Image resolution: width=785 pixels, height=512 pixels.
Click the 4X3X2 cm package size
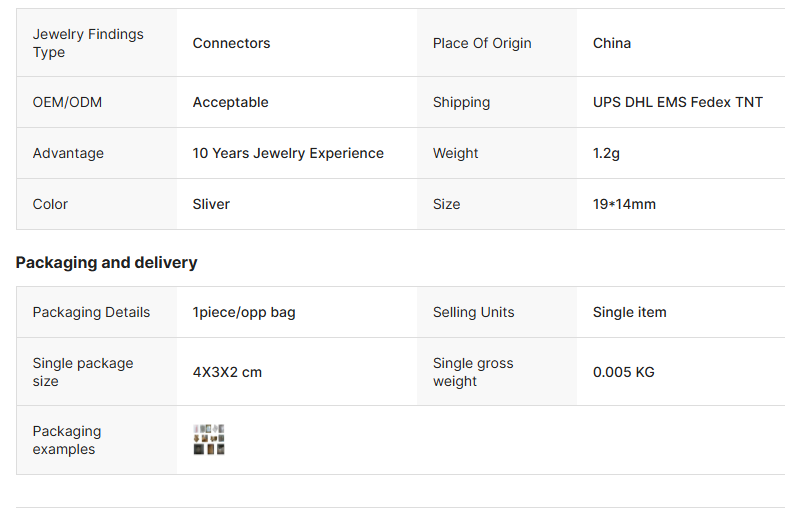(227, 372)
